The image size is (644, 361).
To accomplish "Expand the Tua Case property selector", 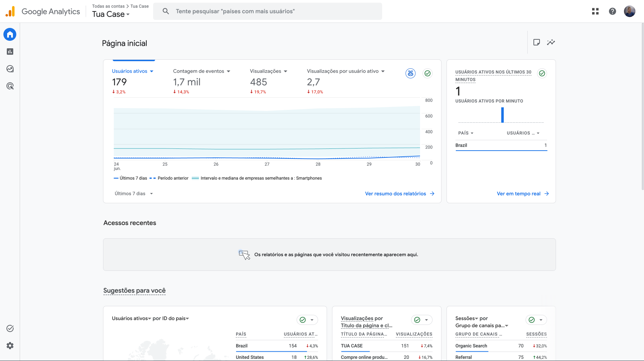I will point(111,14).
